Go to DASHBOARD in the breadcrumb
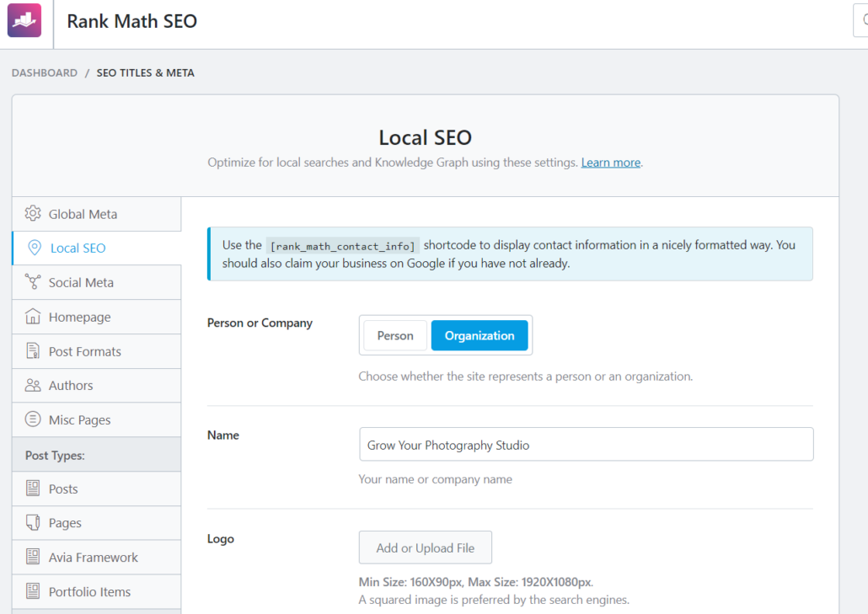 point(45,73)
